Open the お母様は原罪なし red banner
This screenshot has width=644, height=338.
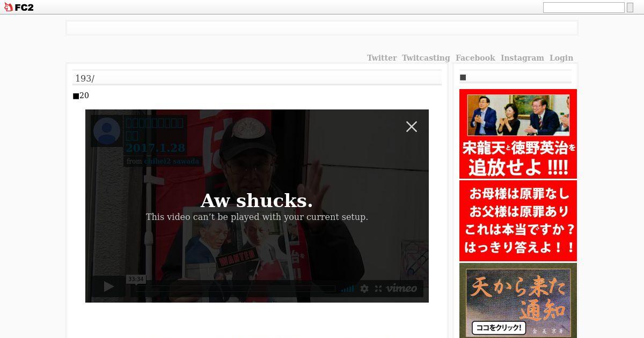click(x=518, y=221)
